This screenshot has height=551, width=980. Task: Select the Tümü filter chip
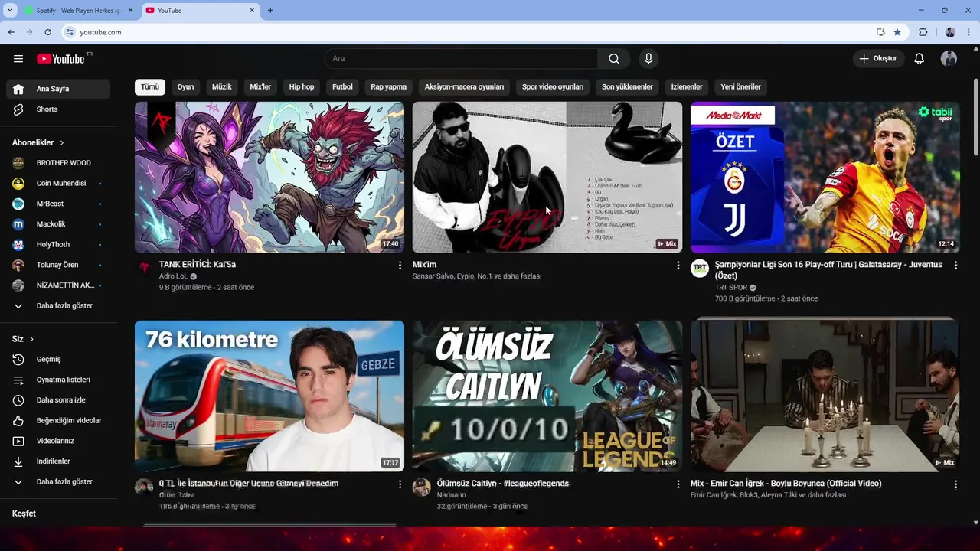(150, 87)
